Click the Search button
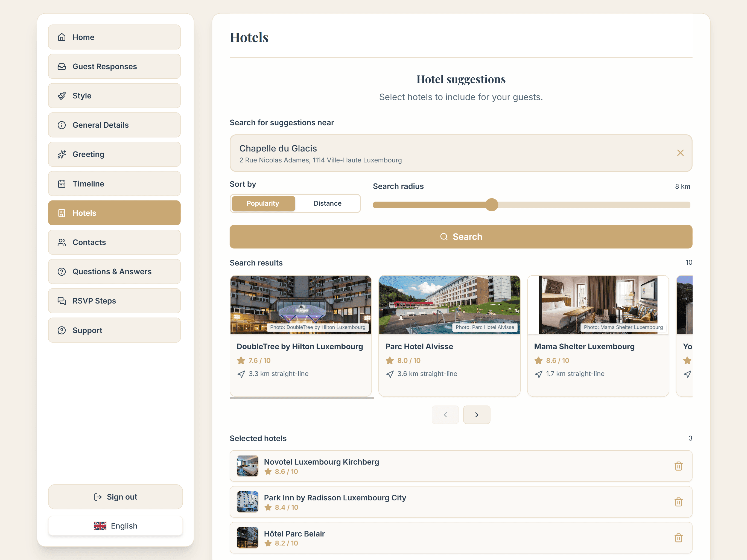This screenshot has height=560, width=747. tap(461, 237)
